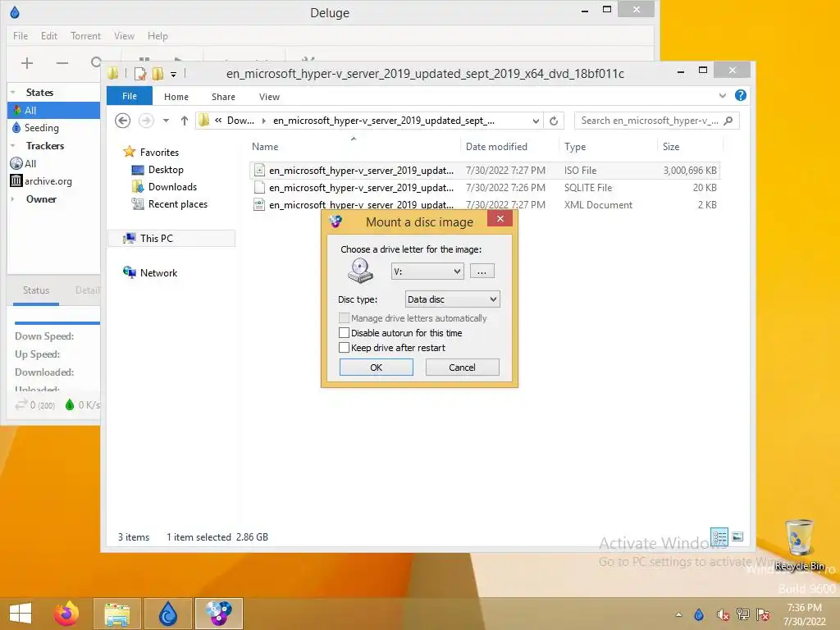840x630 pixels.
Task: Open the Home tab in Explorer ribbon
Action: 176,97
